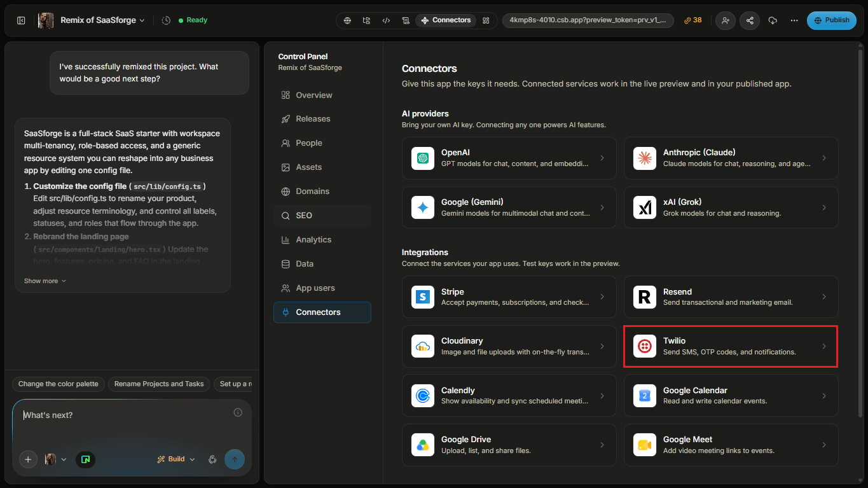Image resolution: width=868 pixels, height=488 pixels.
Task: Click the voice input microphone icon
Action: point(213,459)
